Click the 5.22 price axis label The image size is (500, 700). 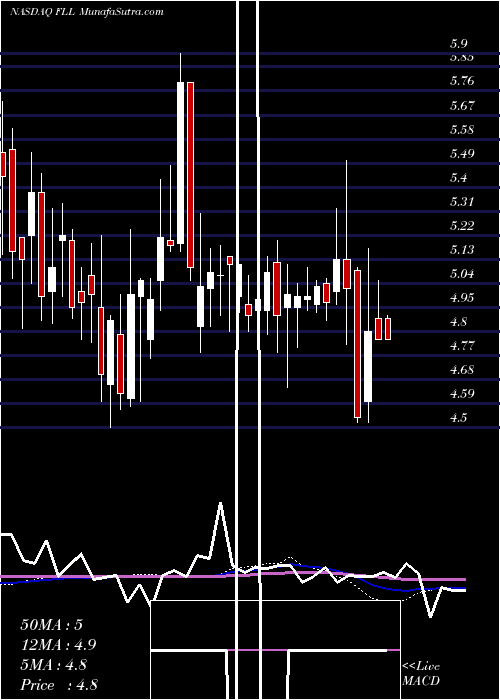coord(462,225)
